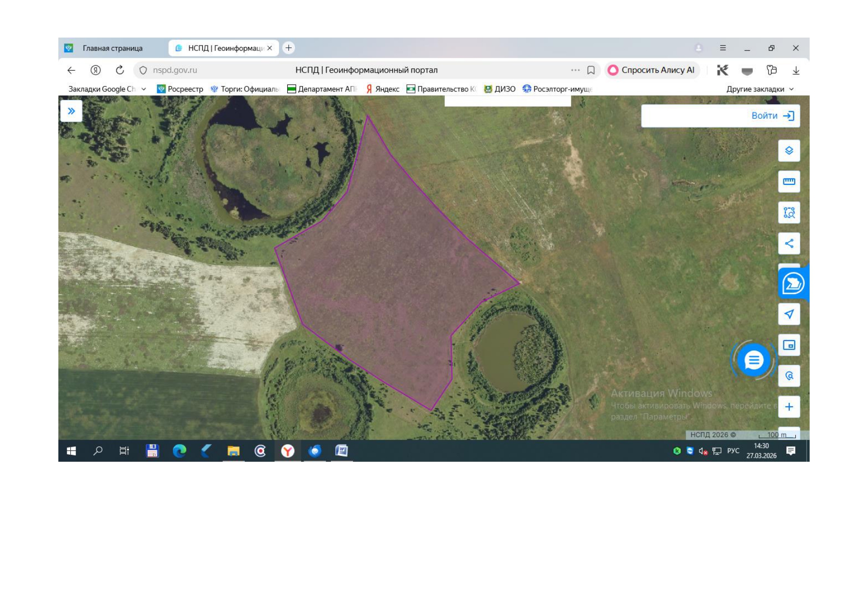The height and width of the screenshot is (613, 868).
Task: Click the nspd.gov.ru address bar
Action: (175, 70)
